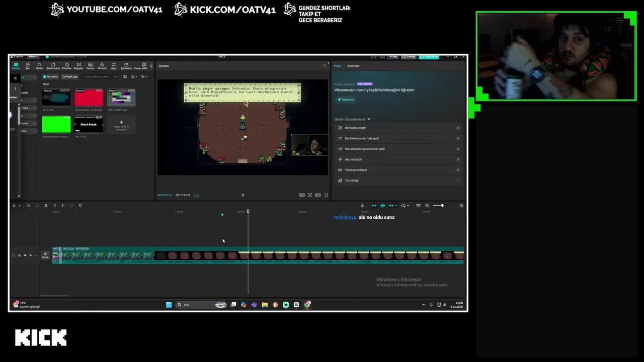644x362 pixels.
Task: Click the Dışa Aktar export button
Action: (429, 57)
